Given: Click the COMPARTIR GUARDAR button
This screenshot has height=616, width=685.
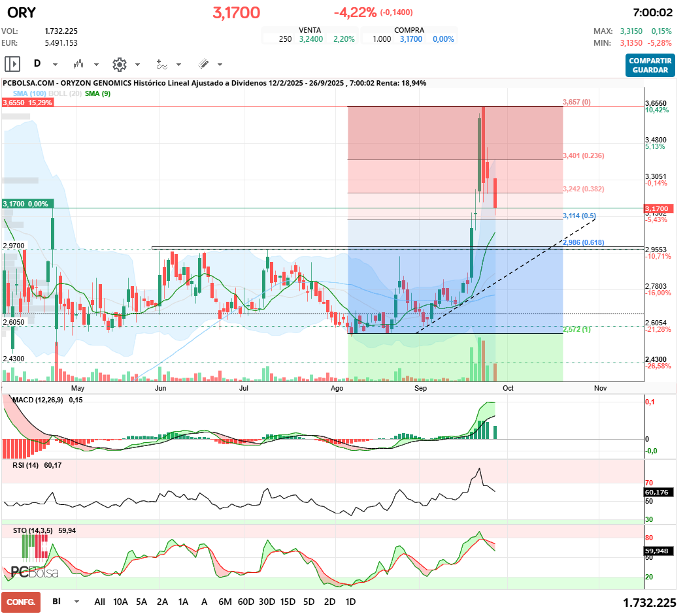Looking at the screenshot, I should click(650, 65).
